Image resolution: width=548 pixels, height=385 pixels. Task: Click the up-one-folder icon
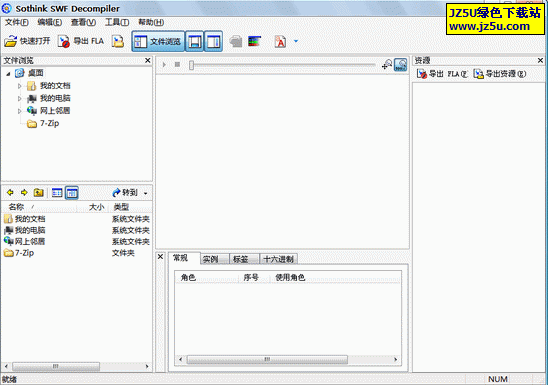(38, 192)
